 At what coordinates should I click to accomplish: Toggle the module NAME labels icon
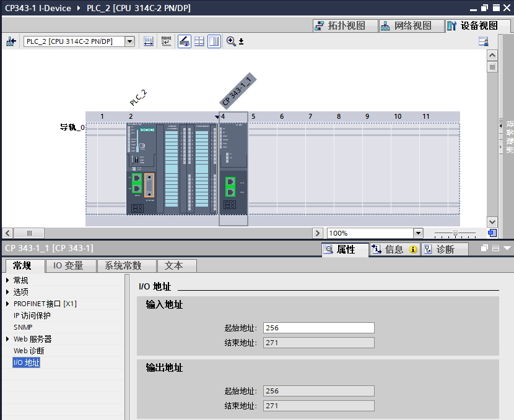[x=166, y=41]
